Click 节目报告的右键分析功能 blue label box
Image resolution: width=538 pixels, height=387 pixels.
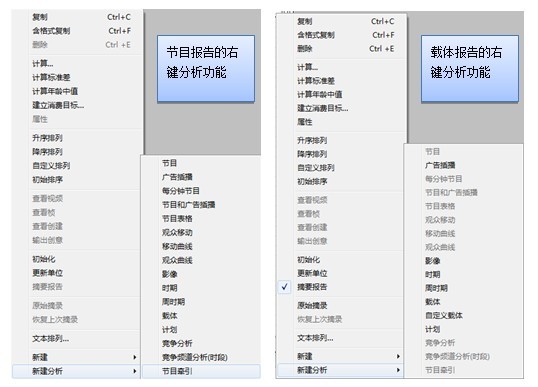point(206,69)
